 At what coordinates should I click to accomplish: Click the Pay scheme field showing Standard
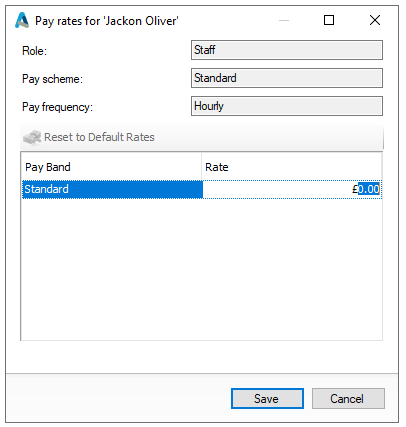tap(287, 78)
